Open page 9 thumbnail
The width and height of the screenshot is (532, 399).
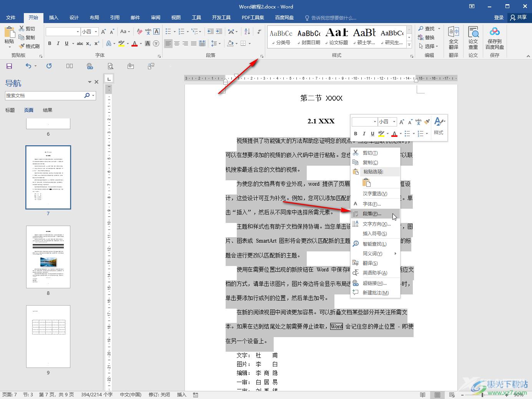[48, 336]
